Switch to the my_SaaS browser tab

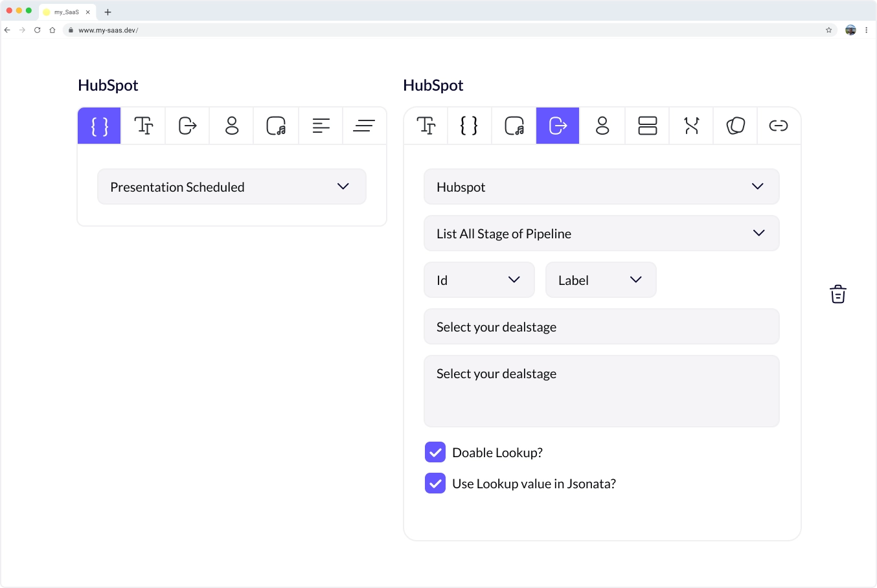[x=66, y=12]
